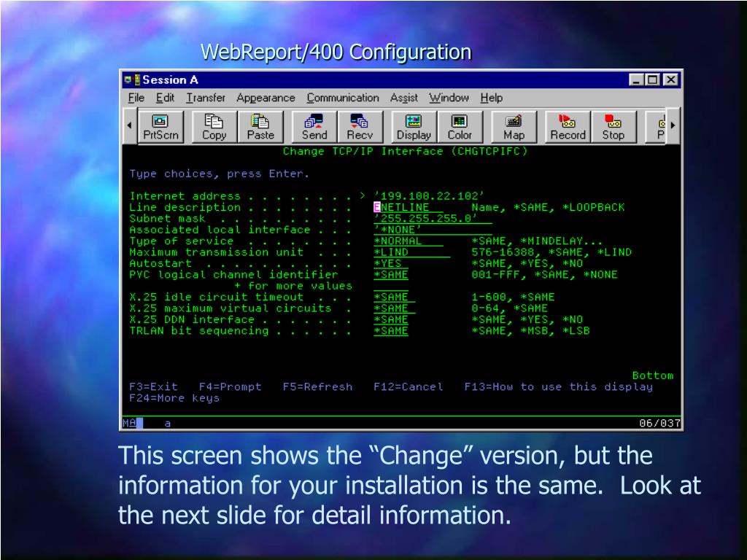Viewport: 747px width, 560px height.
Task: Click the '+ for more values' text
Action: (x=293, y=286)
